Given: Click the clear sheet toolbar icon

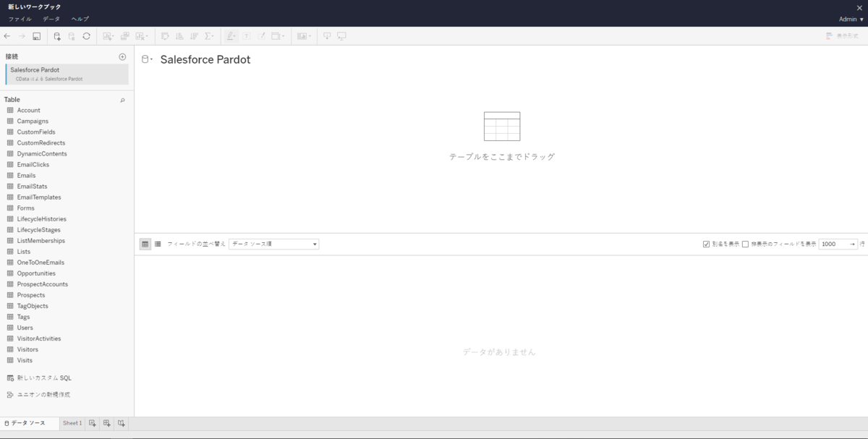Looking at the screenshot, I should [x=142, y=36].
